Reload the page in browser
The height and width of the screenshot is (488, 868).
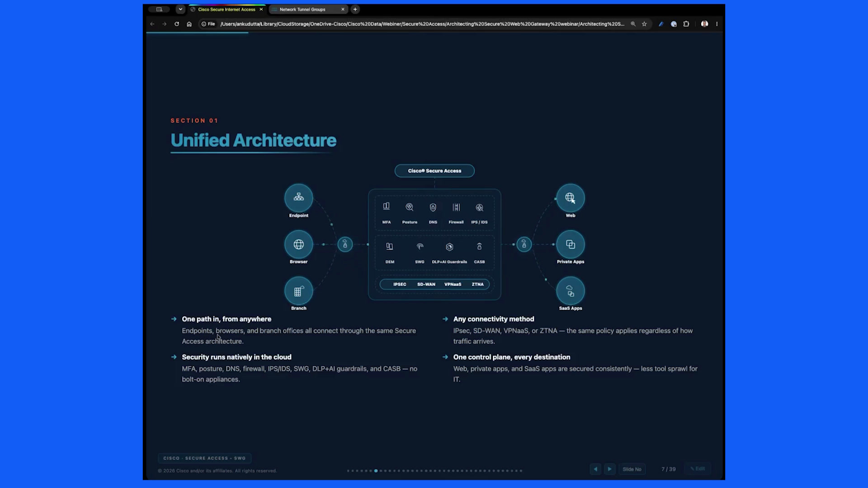point(177,24)
